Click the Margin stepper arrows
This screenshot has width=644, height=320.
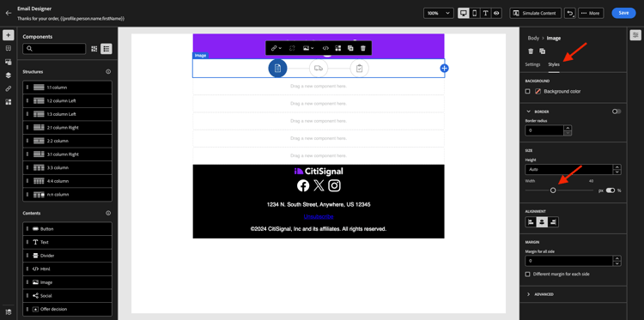[617, 261]
